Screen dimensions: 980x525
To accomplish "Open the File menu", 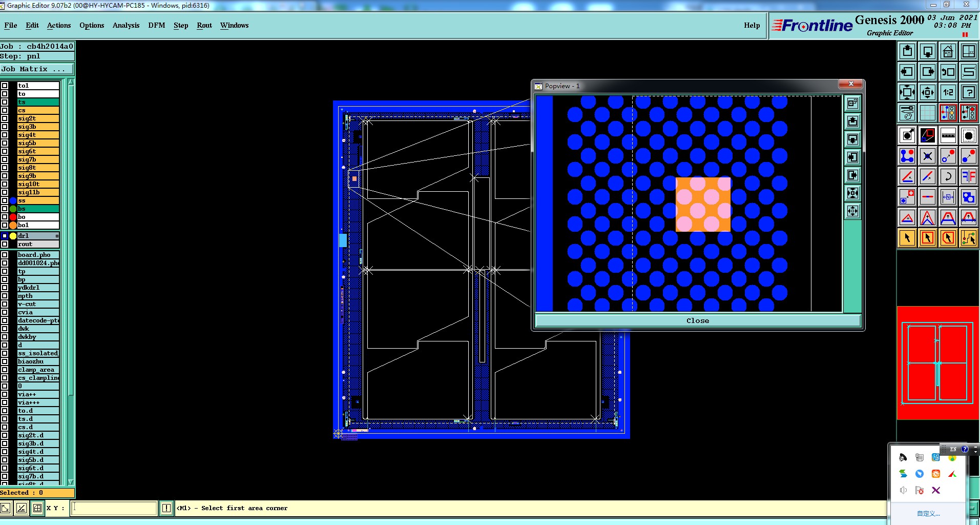I will click(x=11, y=25).
